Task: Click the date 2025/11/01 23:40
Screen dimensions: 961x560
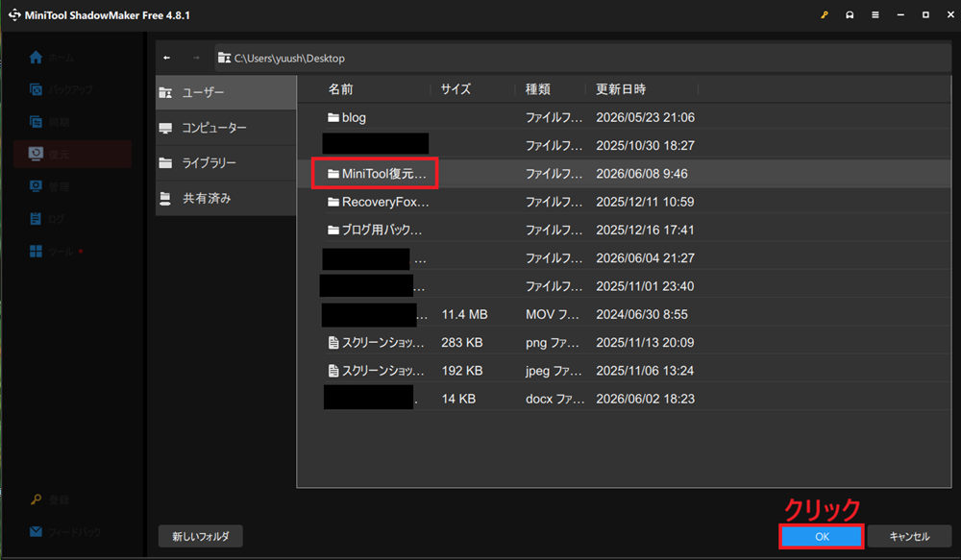Action: pos(646,287)
